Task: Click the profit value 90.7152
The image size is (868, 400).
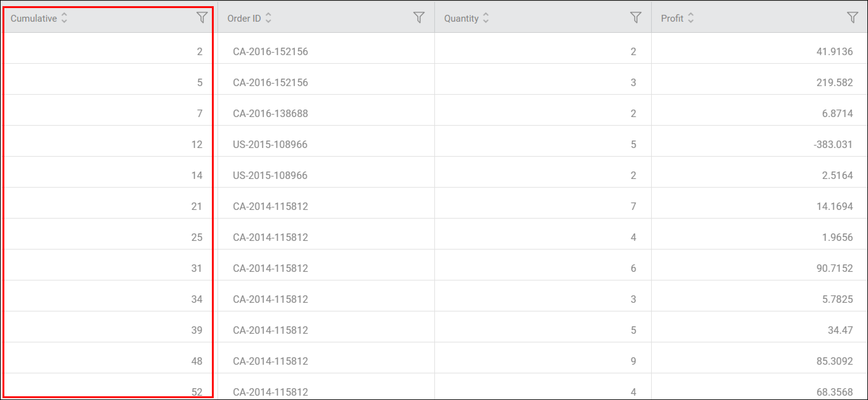Action: [834, 268]
